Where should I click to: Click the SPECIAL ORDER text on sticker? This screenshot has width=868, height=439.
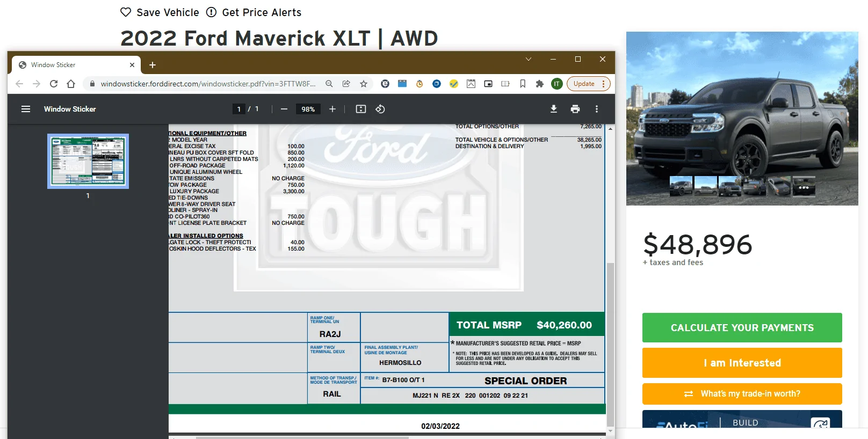pyautogui.click(x=525, y=381)
